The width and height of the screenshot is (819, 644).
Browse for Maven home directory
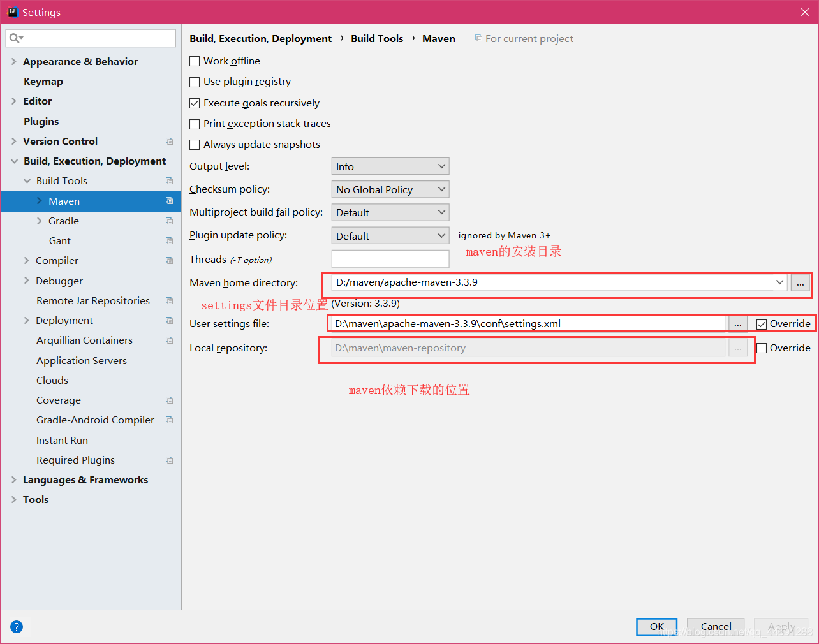coord(800,282)
